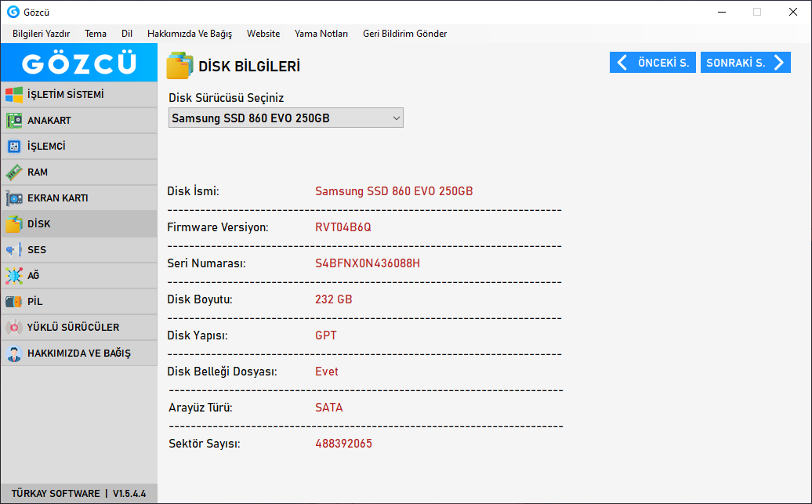This screenshot has height=504, width=812.
Task: Click the Disk Boyutu label
Action: point(199,299)
